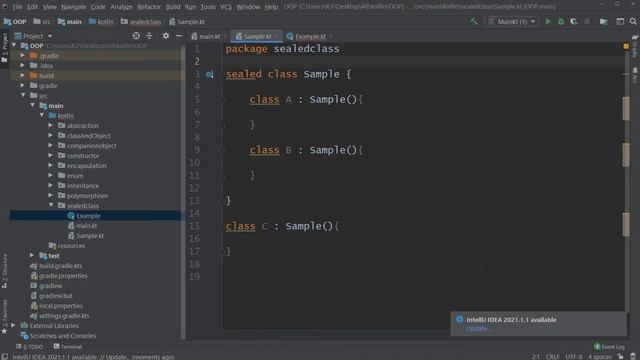
Task: Expand the .gradle folder
Action: click(23, 55)
